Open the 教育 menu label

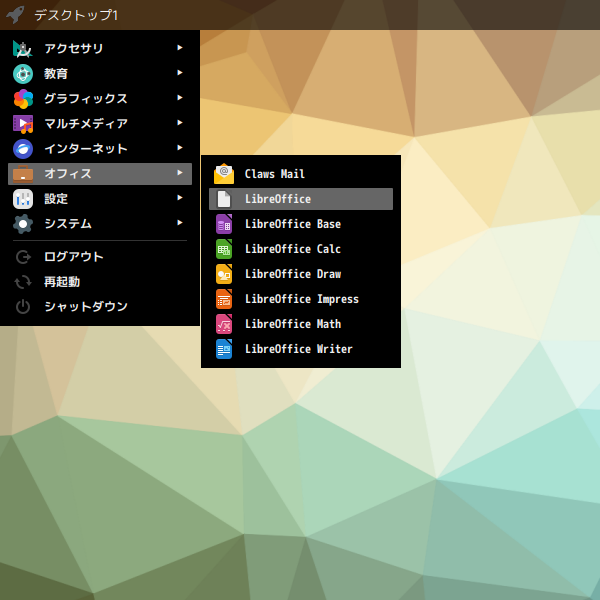pyautogui.click(x=56, y=73)
